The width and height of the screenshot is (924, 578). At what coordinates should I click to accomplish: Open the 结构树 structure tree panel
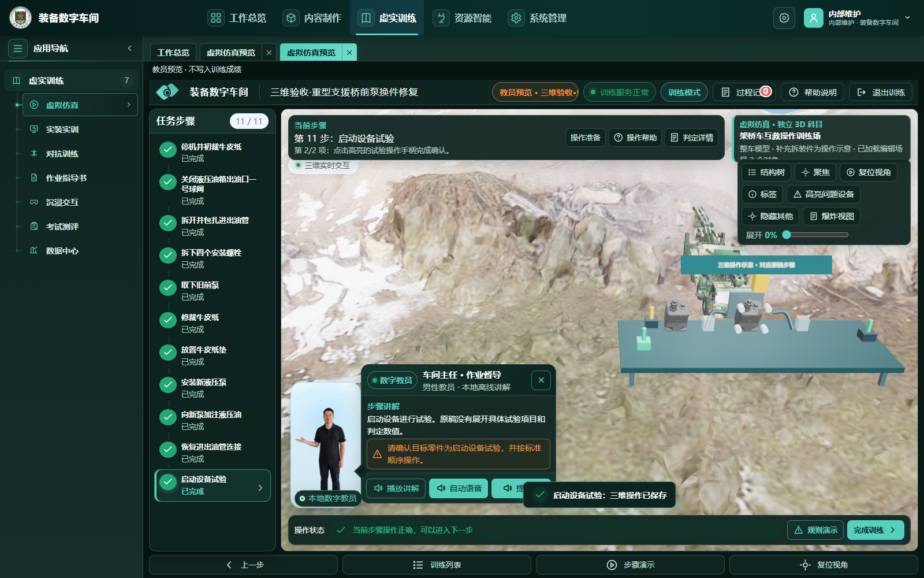tap(766, 172)
